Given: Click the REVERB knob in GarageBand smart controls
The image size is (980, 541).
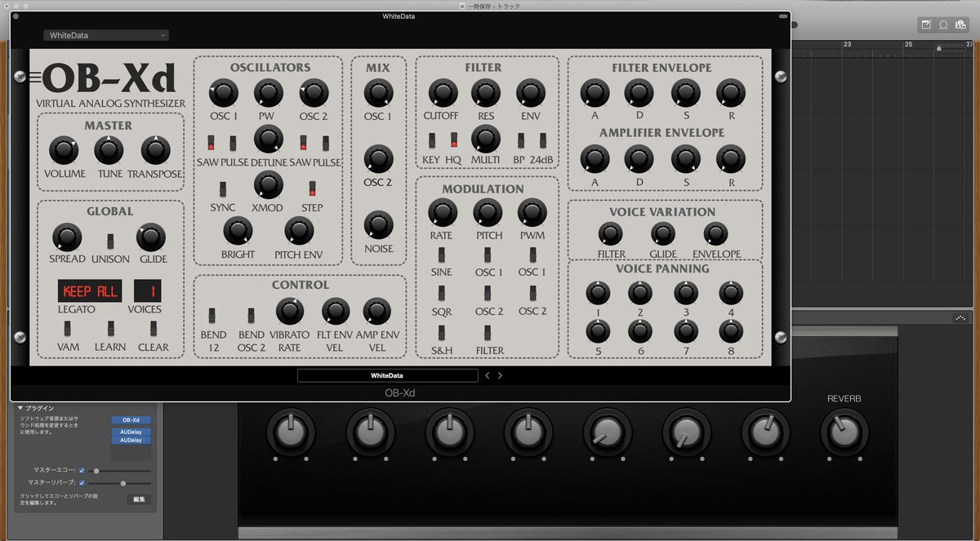Looking at the screenshot, I should [844, 432].
